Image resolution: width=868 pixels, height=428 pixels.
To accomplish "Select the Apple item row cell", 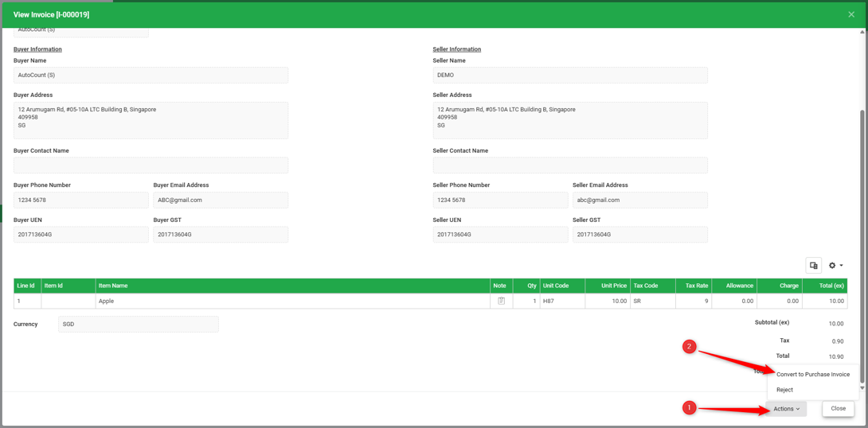I will pos(293,301).
